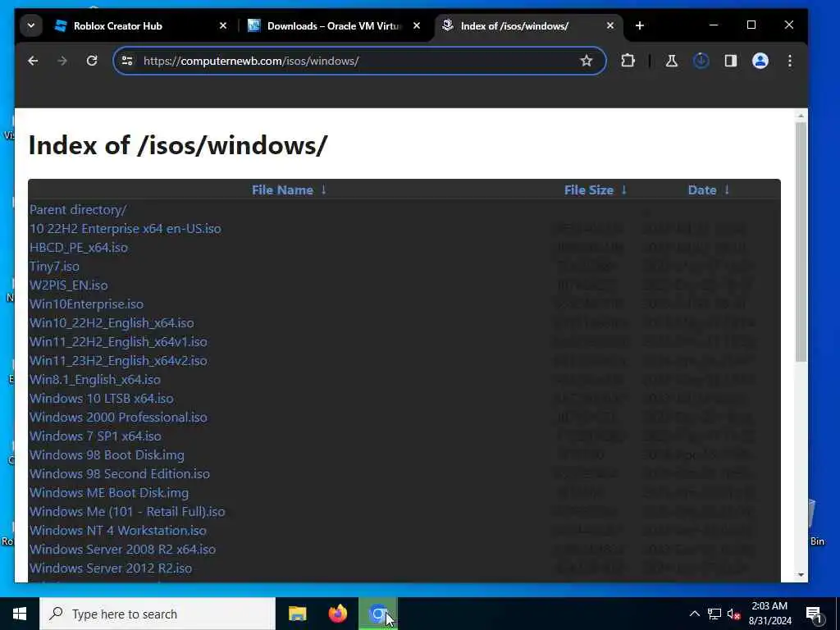Download Win10Enterprise.iso
The width and height of the screenshot is (840, 630).
[86, 304]
